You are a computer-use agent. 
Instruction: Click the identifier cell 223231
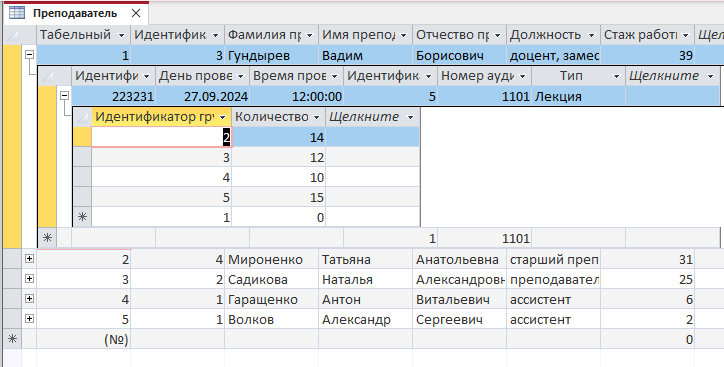[114, 96]
